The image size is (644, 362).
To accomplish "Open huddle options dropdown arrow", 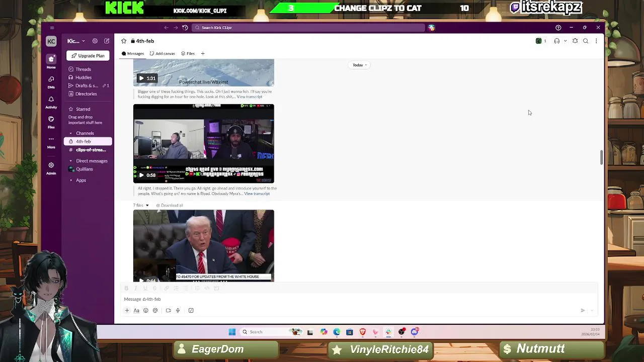I will (566, 41).
